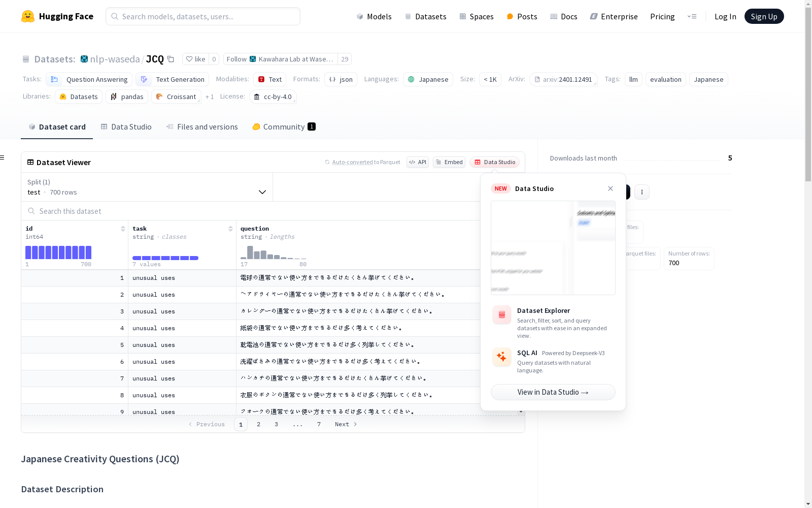This screenshot has width=812, height=508.
Task: Open Posts in the top navigation
Action: click(522, 16)
